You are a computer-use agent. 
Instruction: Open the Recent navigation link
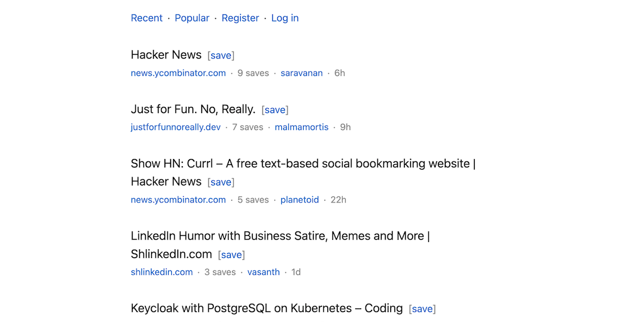pyautogui.click(x=147, y=18)
